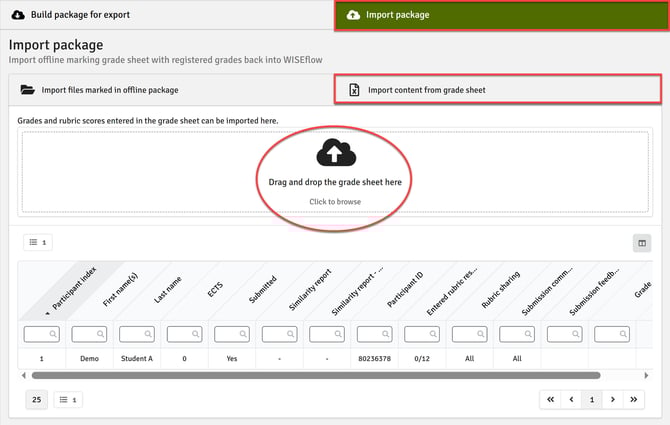Viewport: 670px width, 425px height.
Task: Click the list icon above Participant index column
Action: tap(38, 242)
